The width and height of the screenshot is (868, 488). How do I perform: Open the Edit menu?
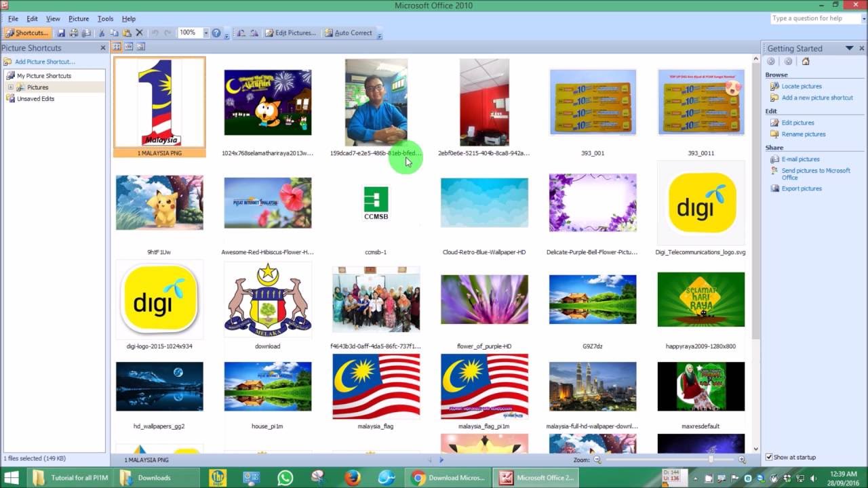pyautogui.click(x=32, y=18)
